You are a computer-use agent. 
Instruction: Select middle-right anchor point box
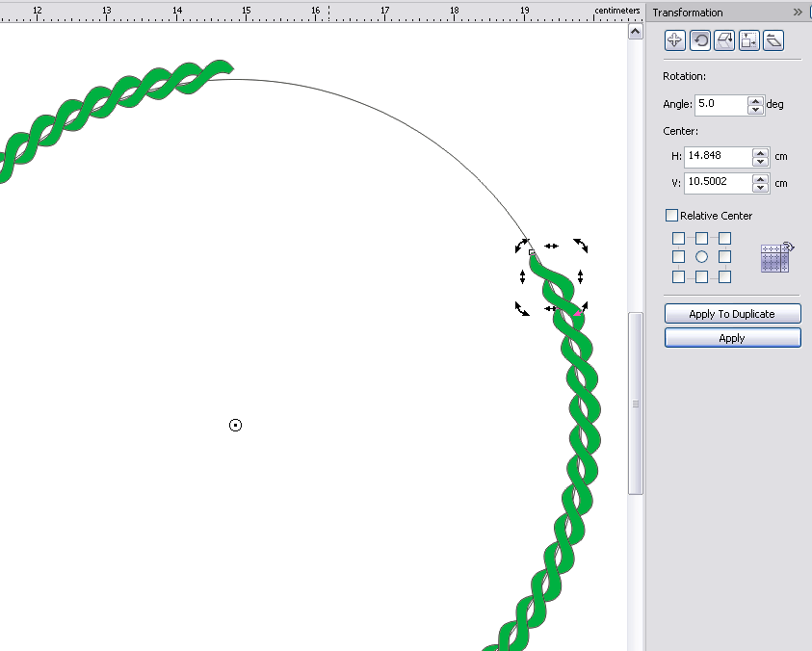725,257
